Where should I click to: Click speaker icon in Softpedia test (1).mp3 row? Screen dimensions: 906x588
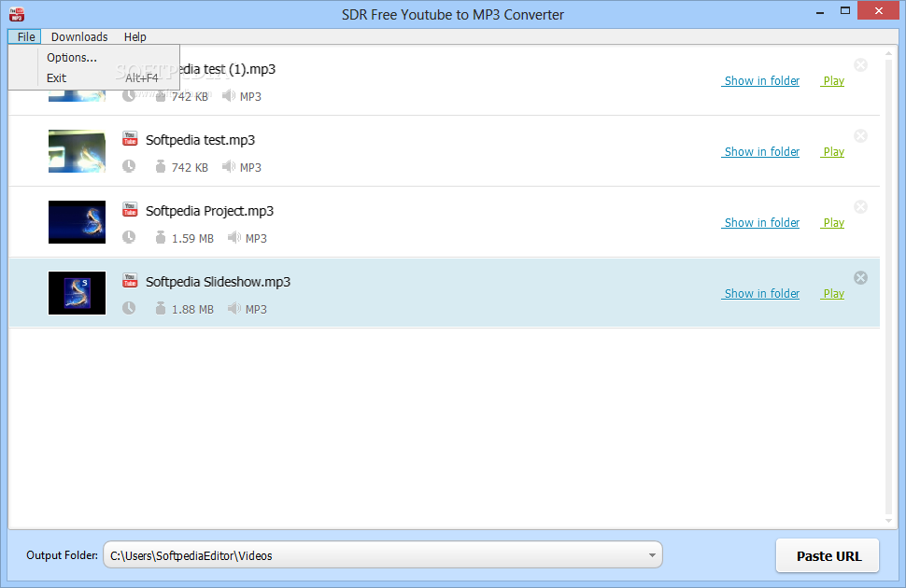coord(229,95)
